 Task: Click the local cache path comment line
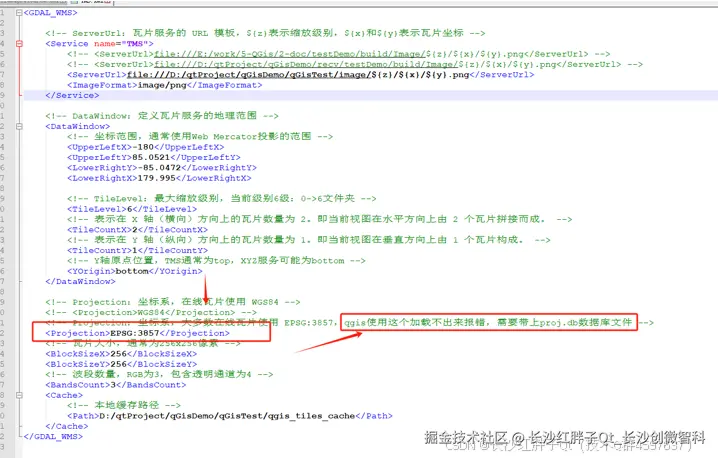pos(124,405)
